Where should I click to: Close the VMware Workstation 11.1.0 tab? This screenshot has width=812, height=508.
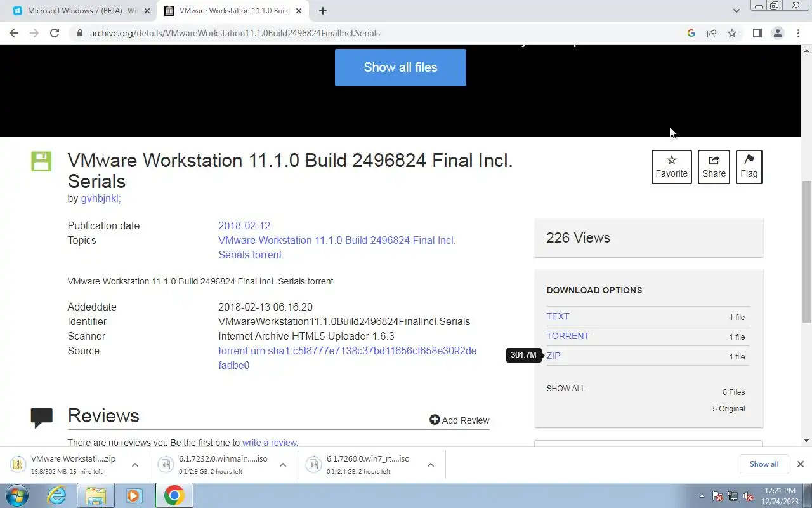tap(298, 11)
